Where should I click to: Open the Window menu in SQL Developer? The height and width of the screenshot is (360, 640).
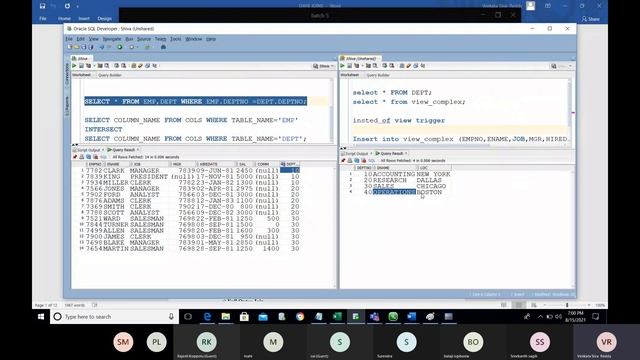click(193, 39)
